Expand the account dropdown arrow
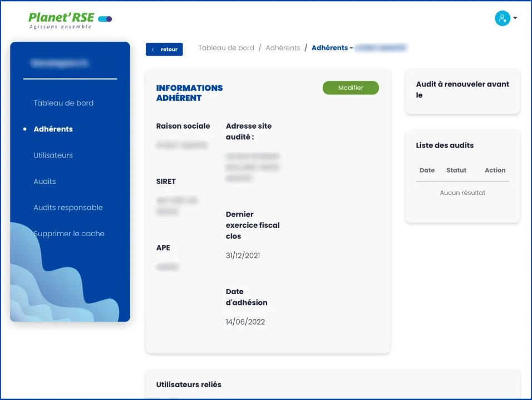 515,18
